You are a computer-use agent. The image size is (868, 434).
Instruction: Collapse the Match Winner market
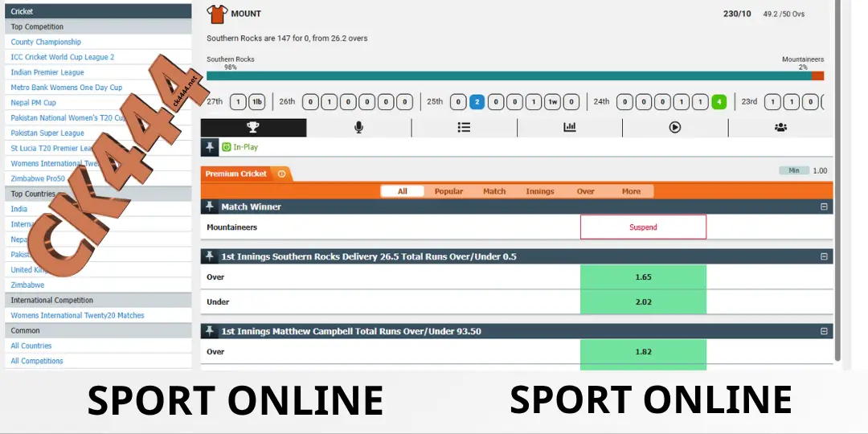click(824, 207)
